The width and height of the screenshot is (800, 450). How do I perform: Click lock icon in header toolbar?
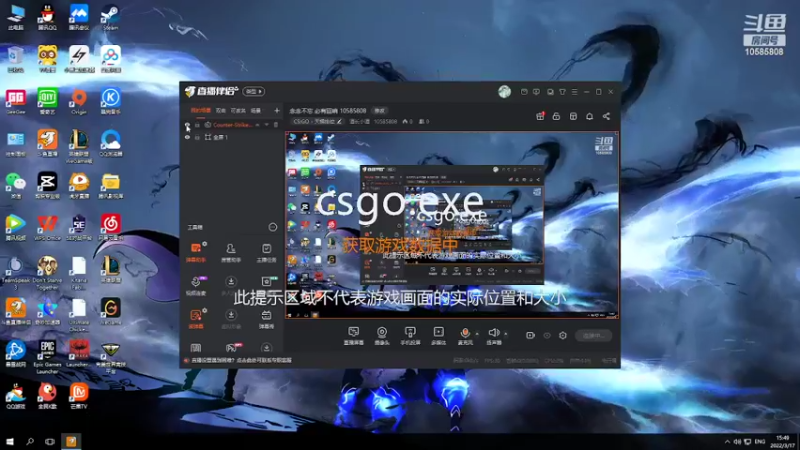point(556,116)
